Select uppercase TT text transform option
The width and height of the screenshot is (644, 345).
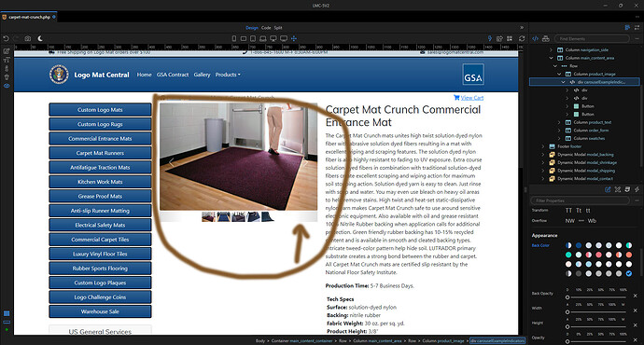tap(568, 211)
